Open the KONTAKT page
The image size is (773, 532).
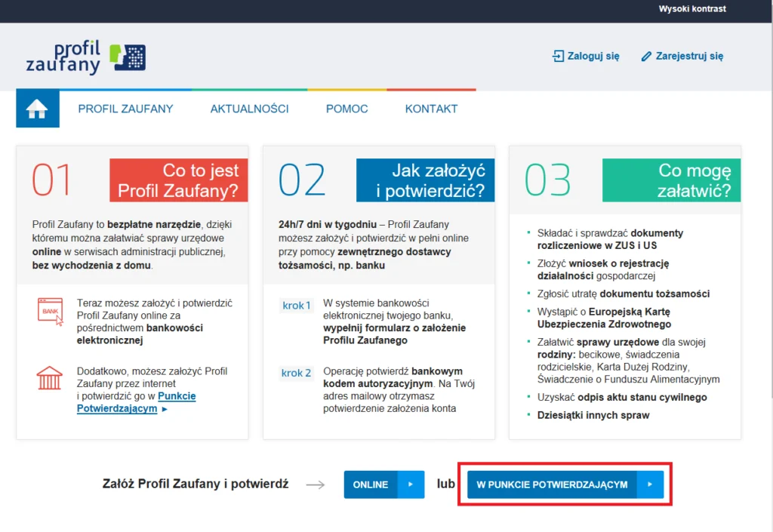coord(431,109)
